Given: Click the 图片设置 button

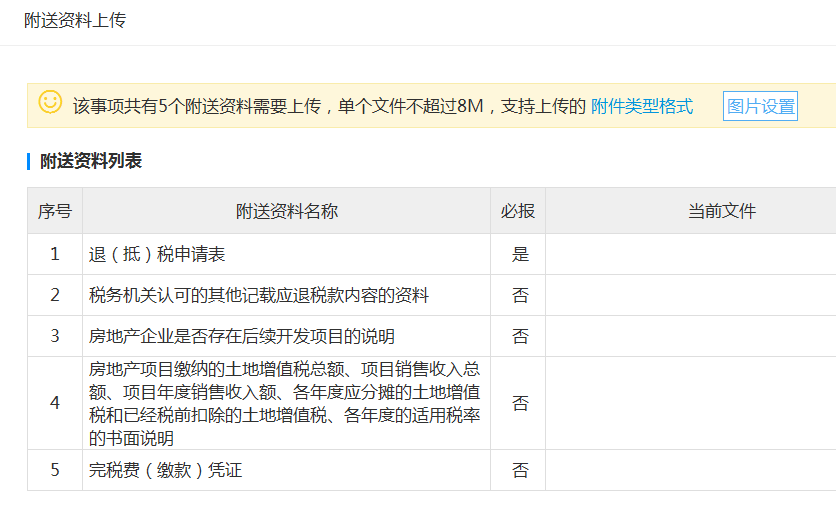Looking at the screenshot, I should point(760,106).
